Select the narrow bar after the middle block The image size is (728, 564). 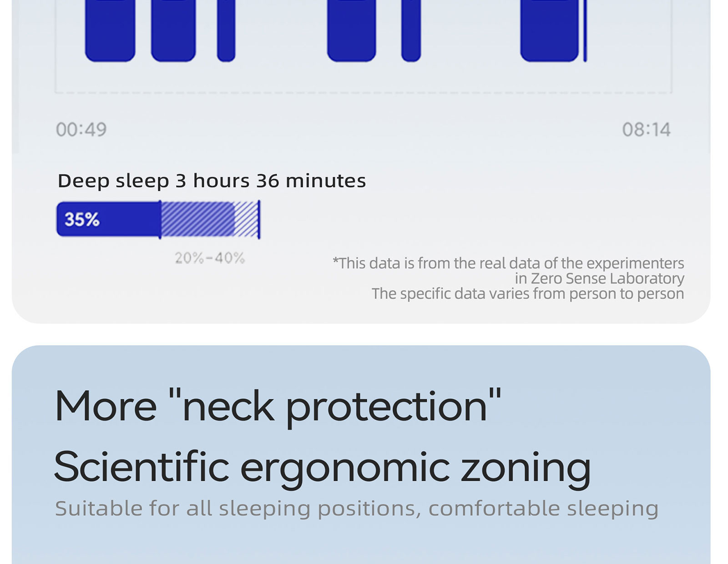tap(411, 30)
